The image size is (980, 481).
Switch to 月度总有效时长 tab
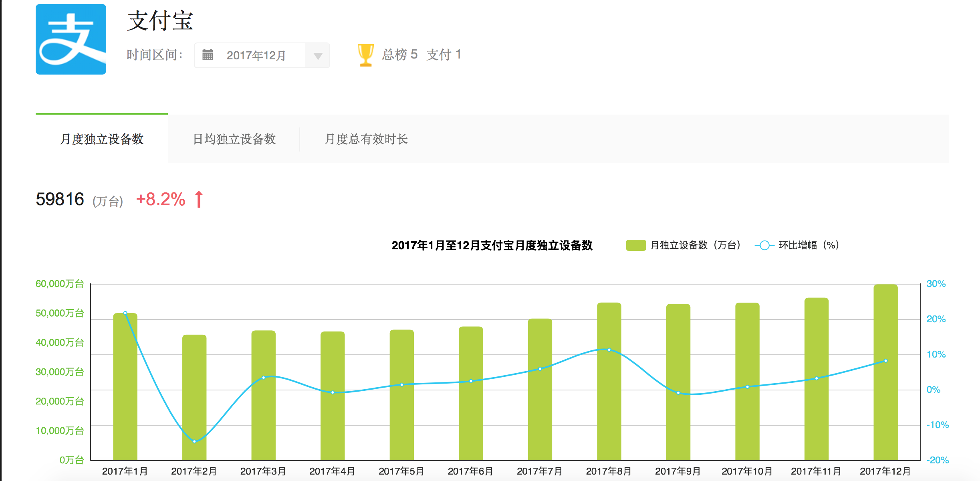tap(366, 139)
